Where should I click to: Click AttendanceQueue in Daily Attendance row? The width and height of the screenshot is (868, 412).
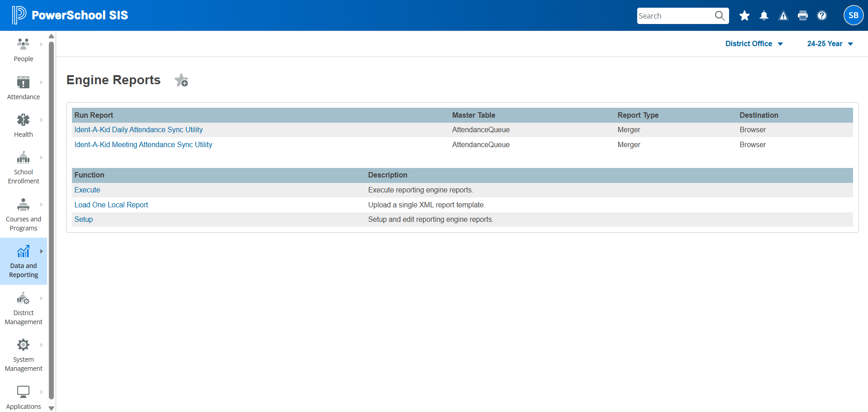coord(481,130)
